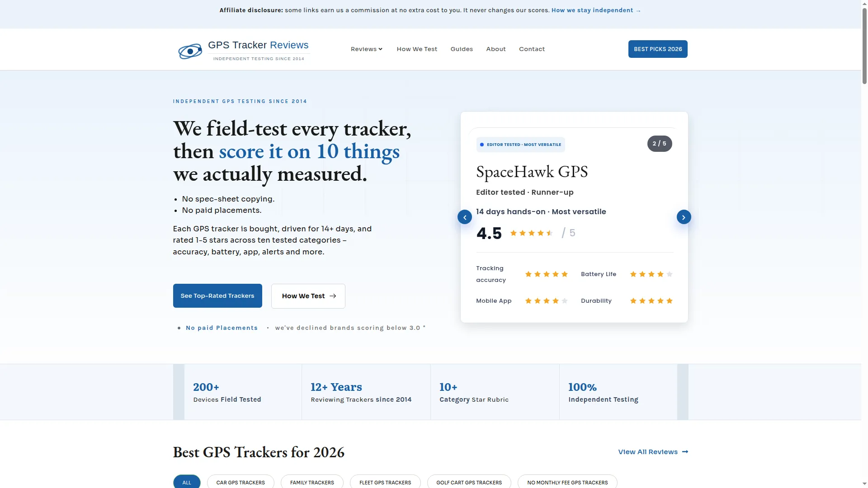Click the 100% Independent Testing stat
Viewport: 868px width, 488px height.
(x=603, y=392)
